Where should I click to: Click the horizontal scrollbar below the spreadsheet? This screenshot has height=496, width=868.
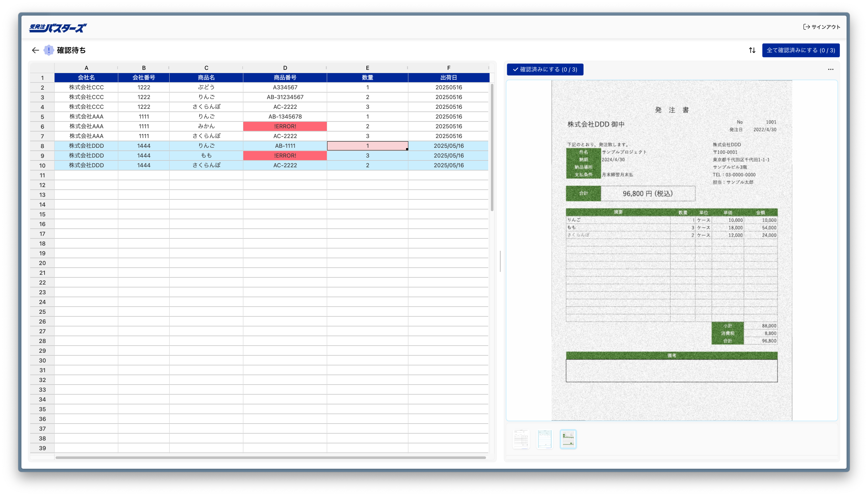pos(271,457)
